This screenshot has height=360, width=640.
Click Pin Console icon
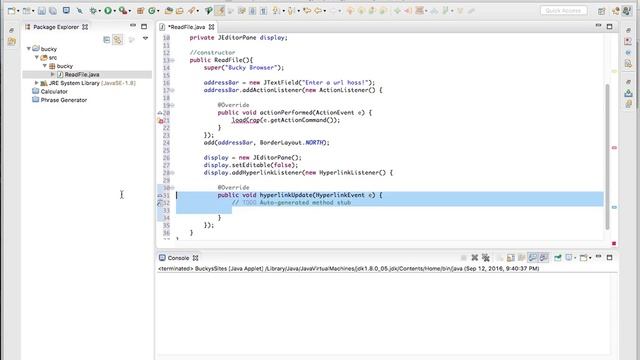click(558, 258)
